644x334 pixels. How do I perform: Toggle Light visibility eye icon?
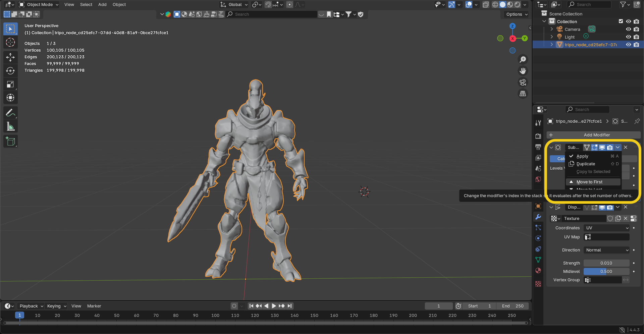(x=628, y=37)
